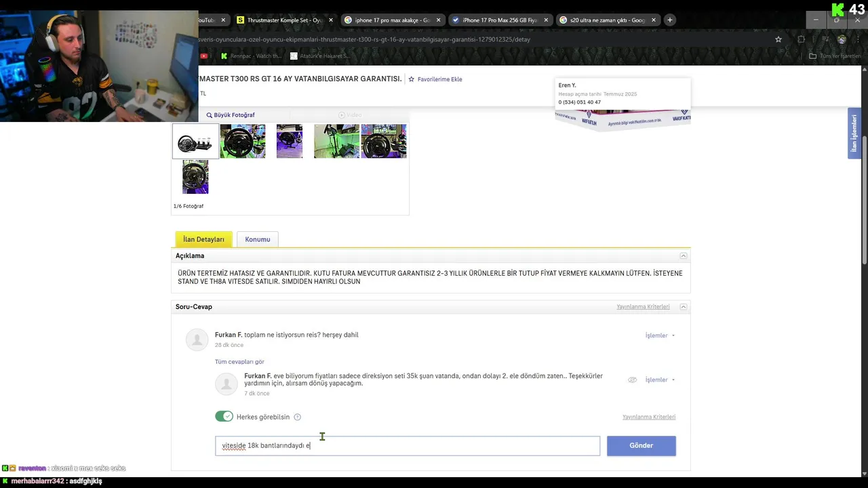Toggle the Herkes görebilsin switch
Viewport: 868px width, 488px height.
[x=224, y=417]
